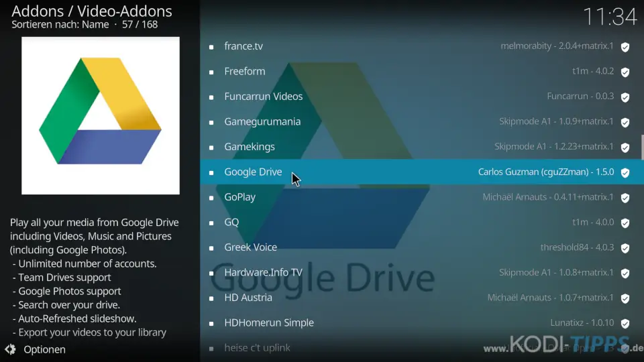
Task: Click the 'Skipmode A1 - 1.0.8+matrix.1' version text
Action: [556, 273]
